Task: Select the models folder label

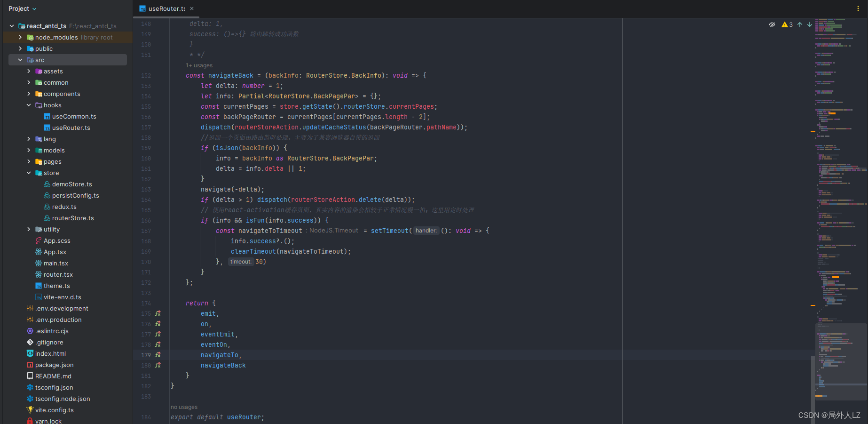Action: 54,150
